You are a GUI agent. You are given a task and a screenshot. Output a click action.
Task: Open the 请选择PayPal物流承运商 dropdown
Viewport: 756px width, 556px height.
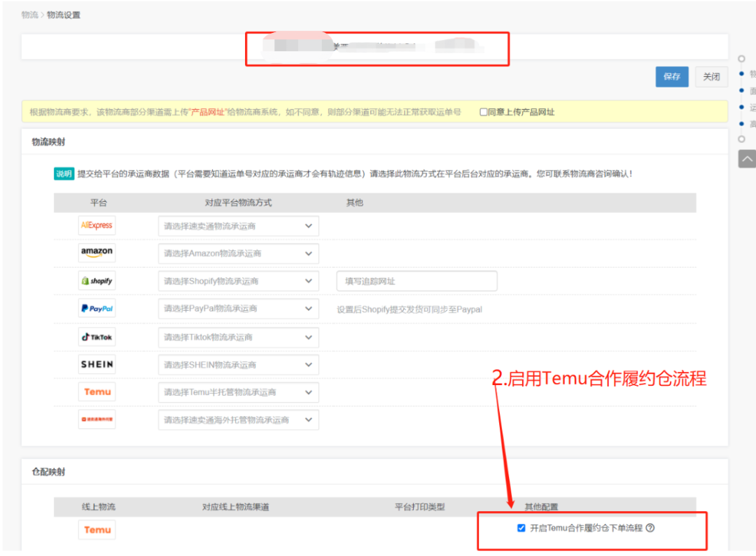pos(238,309)
